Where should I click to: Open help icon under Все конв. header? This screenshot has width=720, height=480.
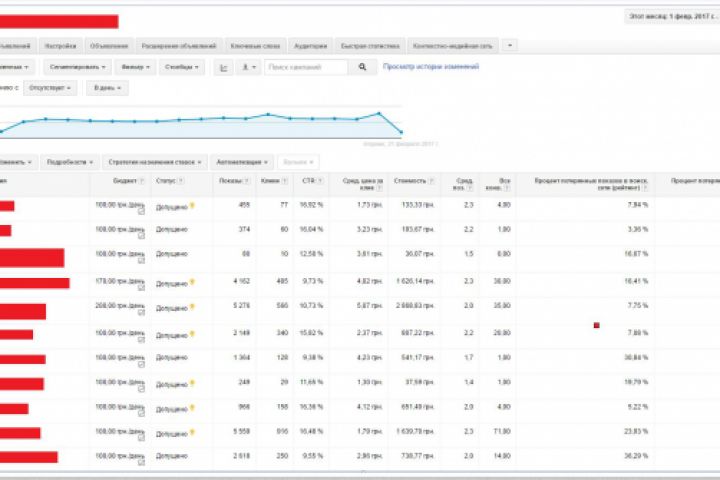click(506, 188)
